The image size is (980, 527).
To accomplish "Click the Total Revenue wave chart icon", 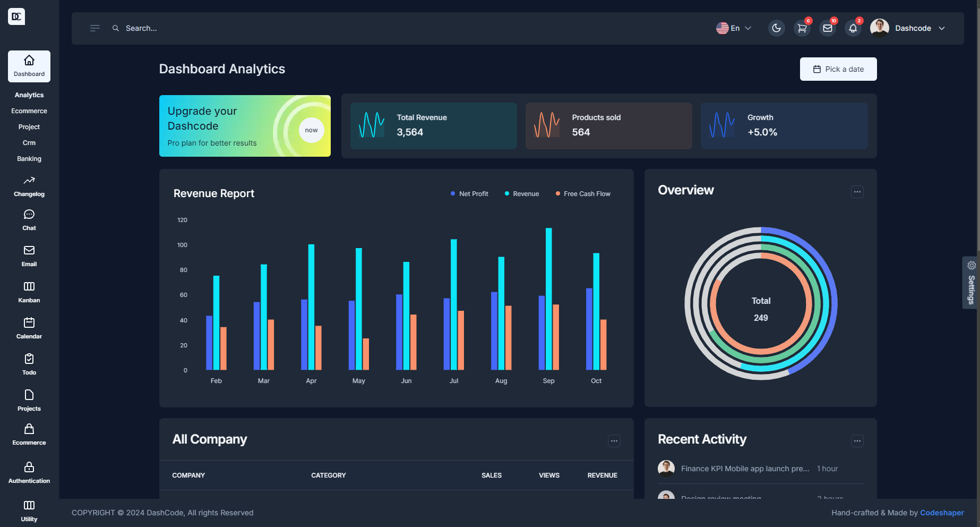I will pyautogui.click(x=372, y=125).
